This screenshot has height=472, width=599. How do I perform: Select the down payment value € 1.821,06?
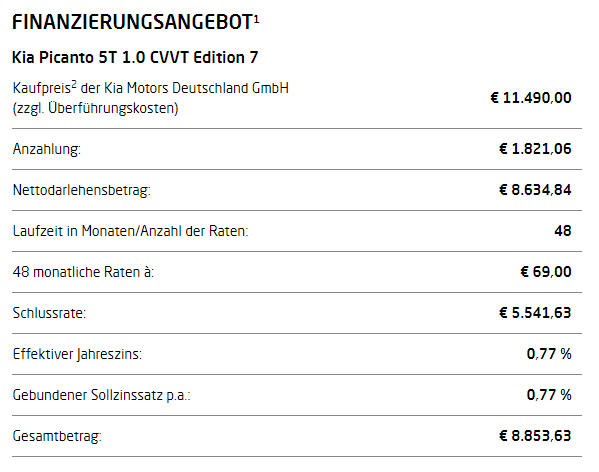[x=535, y=149]
